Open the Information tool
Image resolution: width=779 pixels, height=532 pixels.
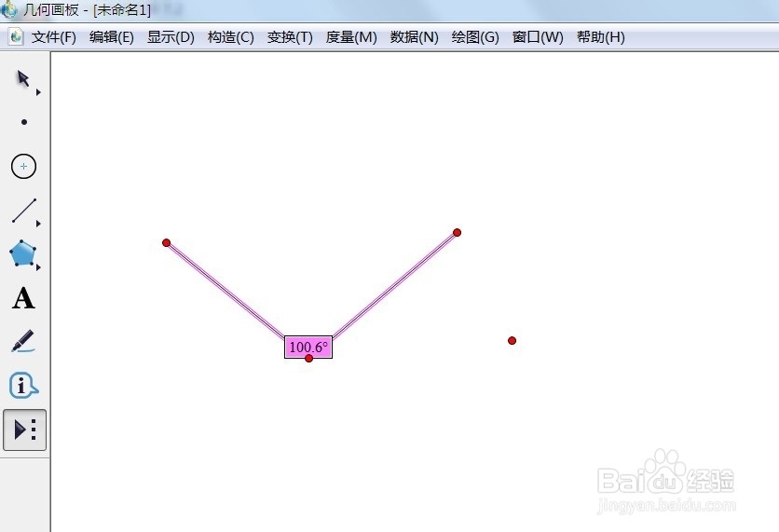[x=23, y=385]
